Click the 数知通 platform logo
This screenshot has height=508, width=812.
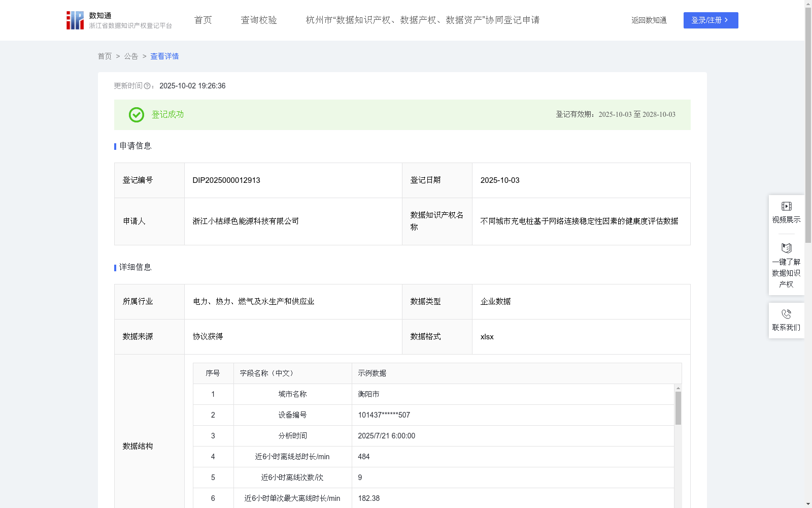119,20
